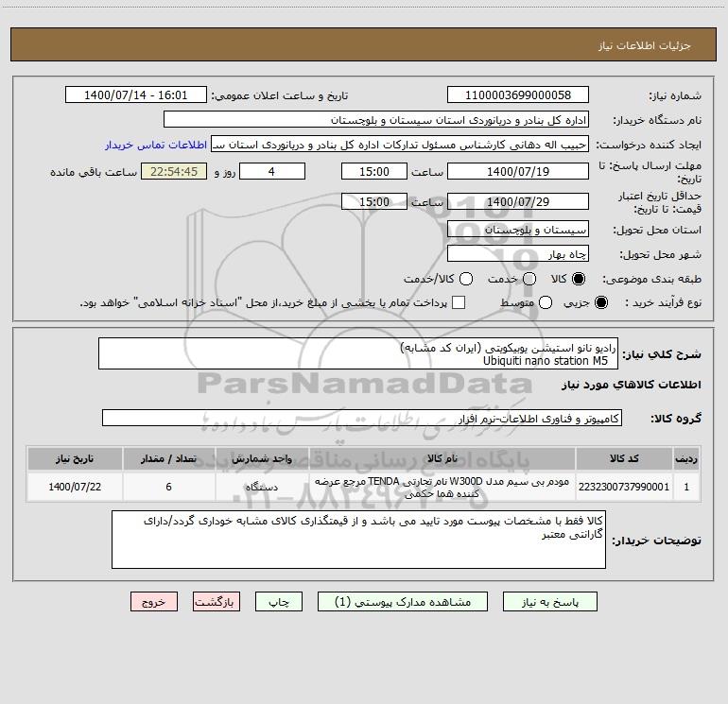Screen dimensions: 728x704
Task: Click the price validity date 1400/07/29
Action: pos(518,201)
